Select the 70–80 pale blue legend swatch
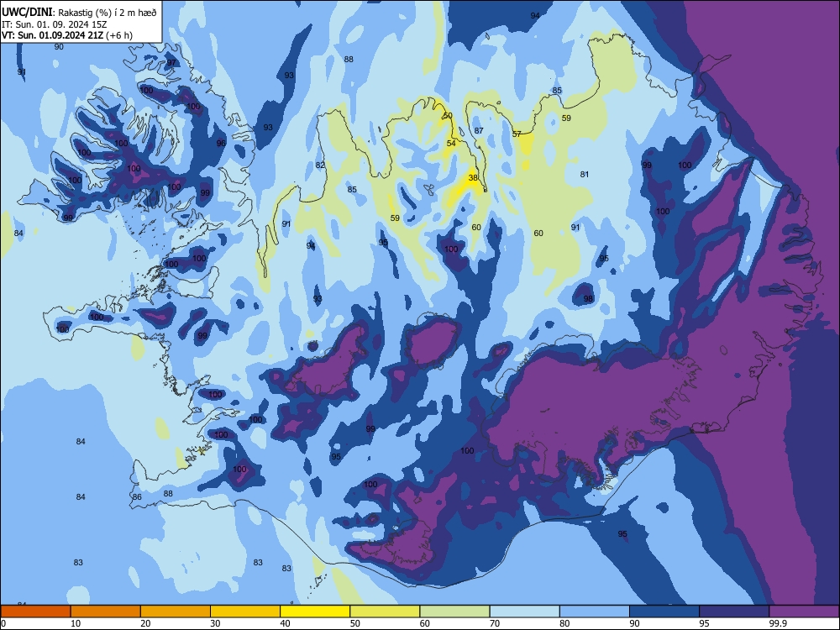Viewport: 840px width, 630px height. [524, 612]
